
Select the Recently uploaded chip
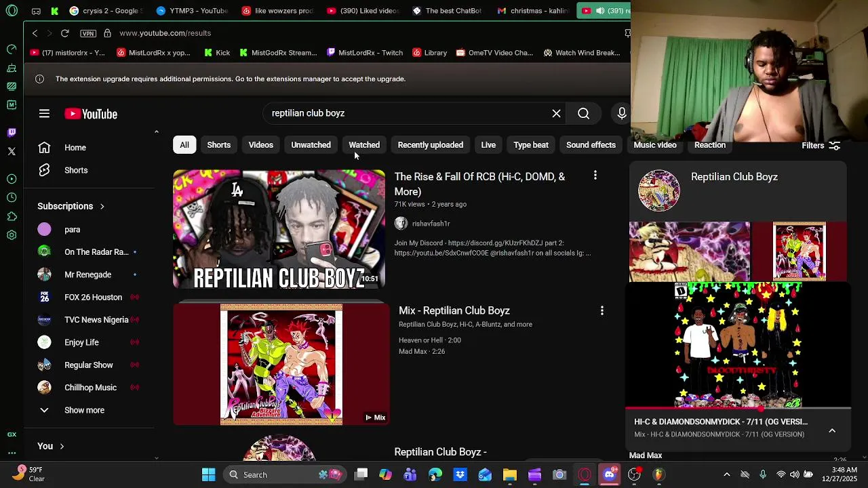[x=431, y=145]
